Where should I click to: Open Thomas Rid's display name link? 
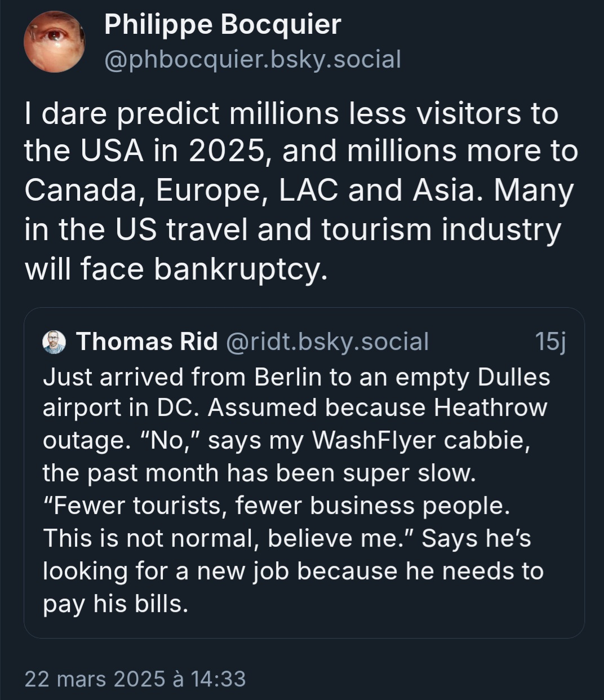point(146,342)
